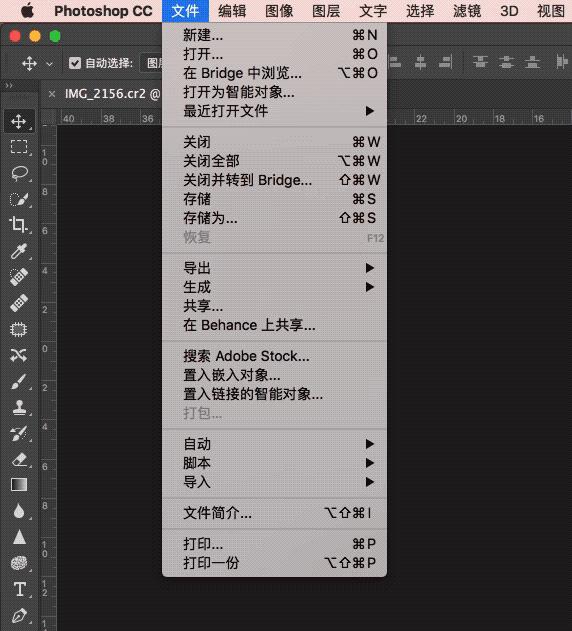Choose 文件简介... menu entry
The width and height of the screenshot is (572, 631).
pos(275,513)
